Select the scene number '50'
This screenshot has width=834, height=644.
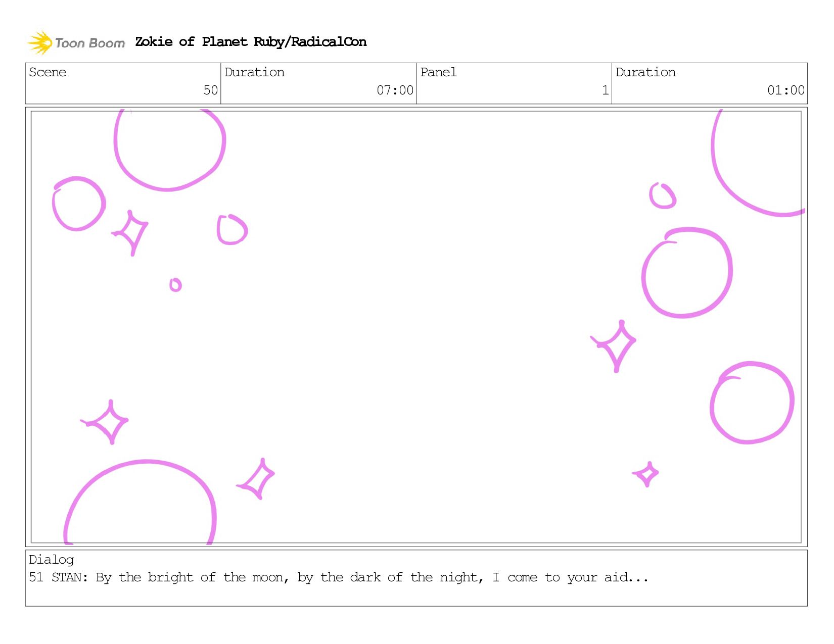click(x=210, y=90)
